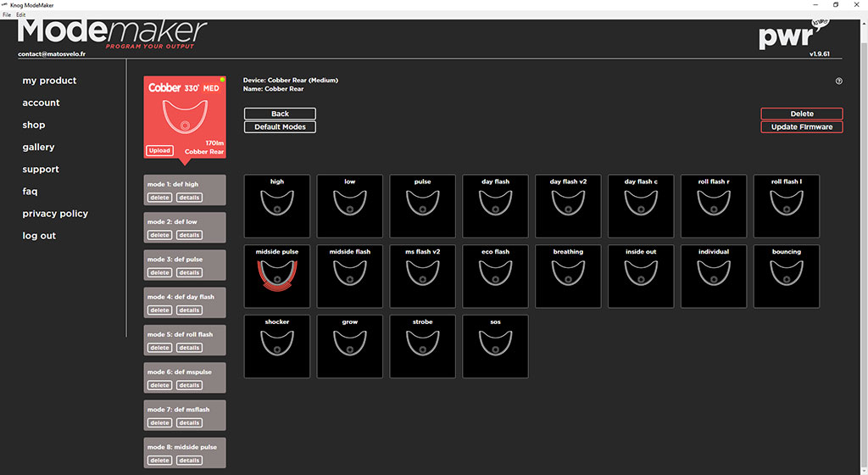Select the shocker mode tile
Image resolution: width=868 pixels, height=475 pixels.
point(277,347)
